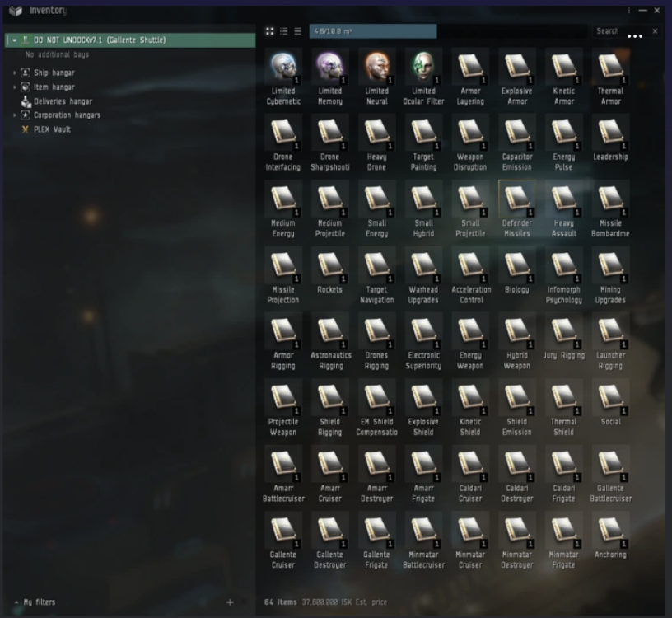672x618 pixels.
Task: Expand the Ship hangar tree node
Action: tap(14, 73)
